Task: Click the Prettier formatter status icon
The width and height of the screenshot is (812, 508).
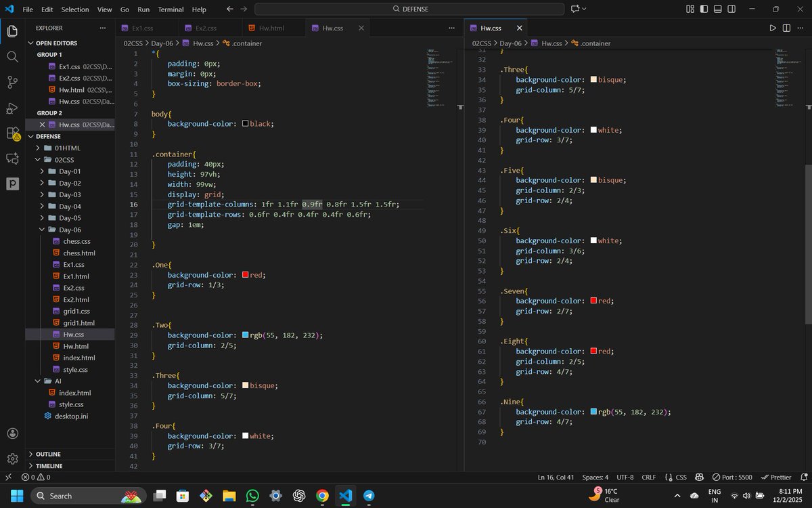Action: click(775, 477)
